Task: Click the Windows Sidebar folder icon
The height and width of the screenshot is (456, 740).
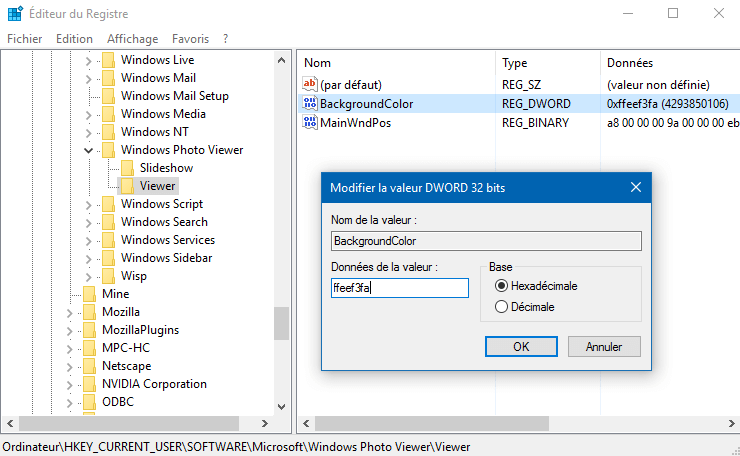Action: [109, 258]
